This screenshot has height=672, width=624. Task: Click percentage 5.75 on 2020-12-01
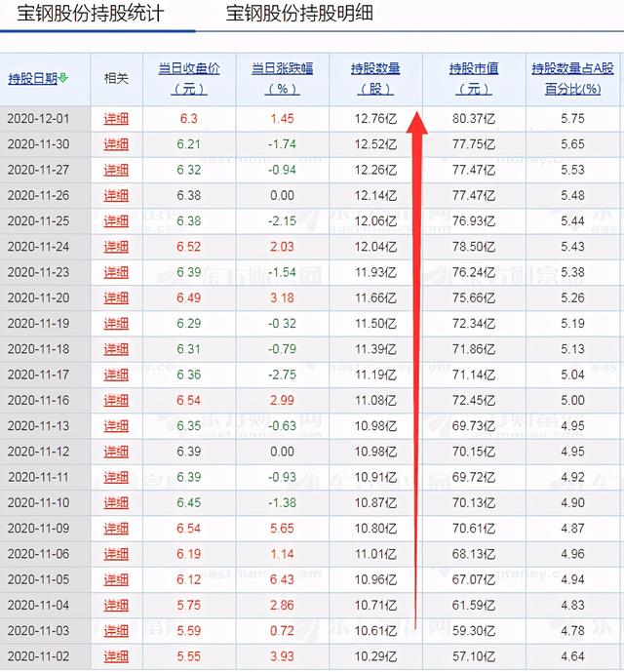click(572, 119)
